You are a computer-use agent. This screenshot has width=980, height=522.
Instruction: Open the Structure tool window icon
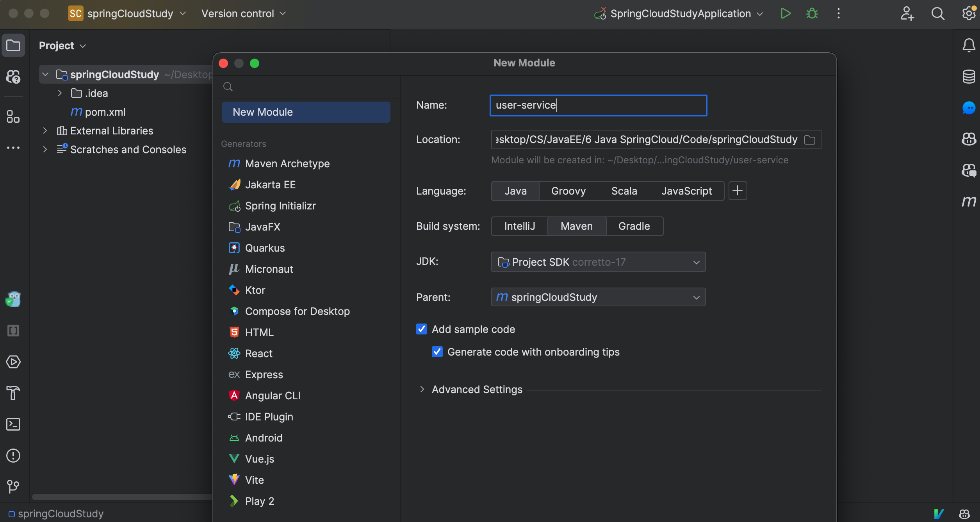pyautogui.click(x=13, y=116)
